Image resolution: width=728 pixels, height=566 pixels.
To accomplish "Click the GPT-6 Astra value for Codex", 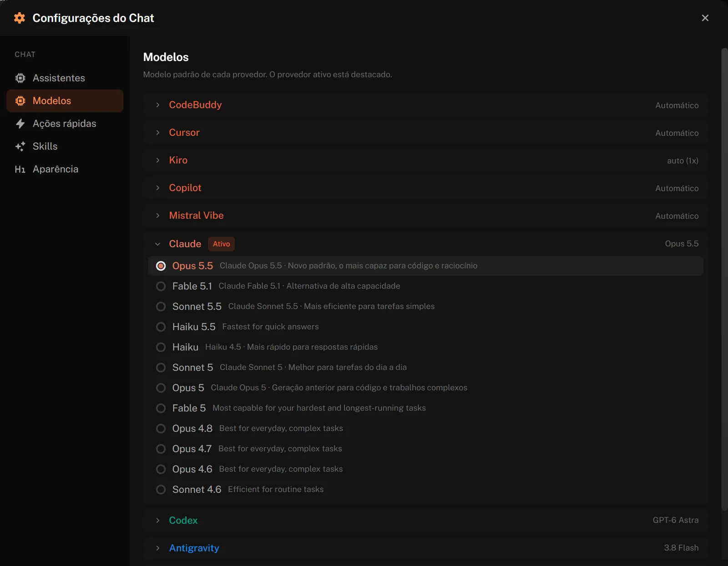I will coord(676,520).
